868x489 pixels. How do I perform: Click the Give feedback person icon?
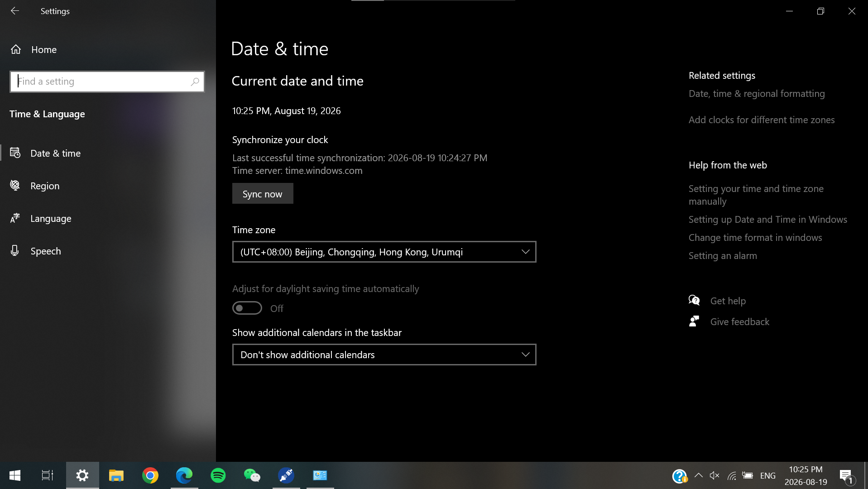694,321
